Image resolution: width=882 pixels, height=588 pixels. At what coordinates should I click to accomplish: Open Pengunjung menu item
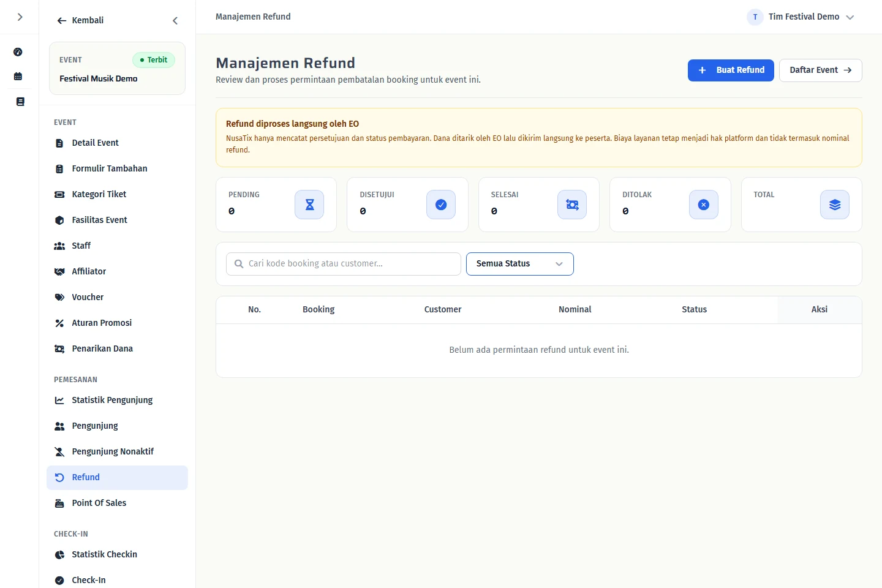[117, 426]
